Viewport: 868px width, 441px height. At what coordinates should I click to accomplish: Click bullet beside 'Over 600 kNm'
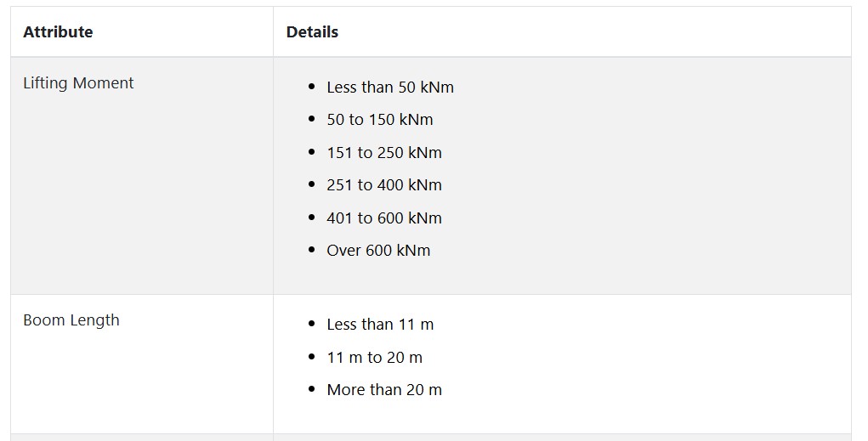tap(312, 250)
